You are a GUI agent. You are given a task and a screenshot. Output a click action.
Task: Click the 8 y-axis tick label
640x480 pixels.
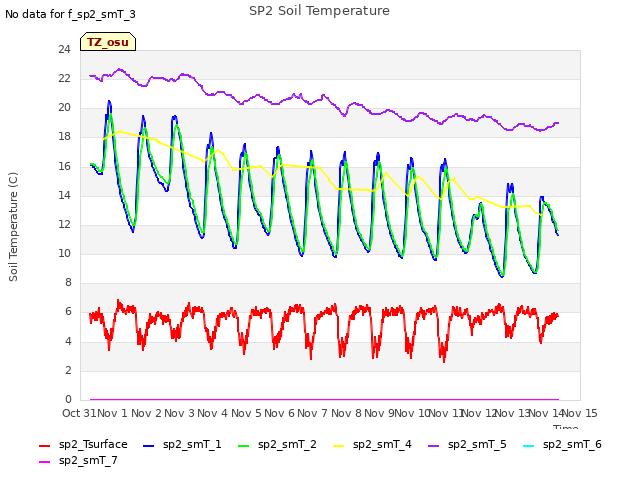[x=68, y=282]
